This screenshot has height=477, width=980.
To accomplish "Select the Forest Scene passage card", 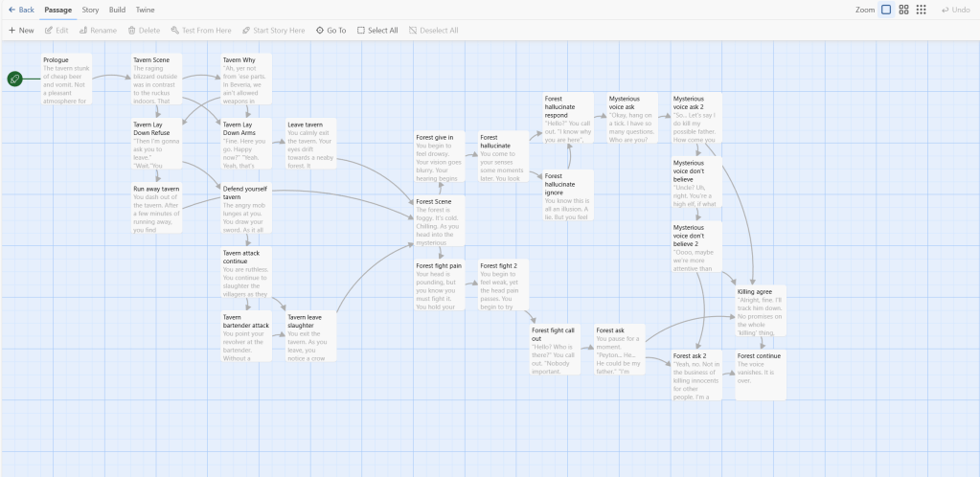I will coord(439,221).
